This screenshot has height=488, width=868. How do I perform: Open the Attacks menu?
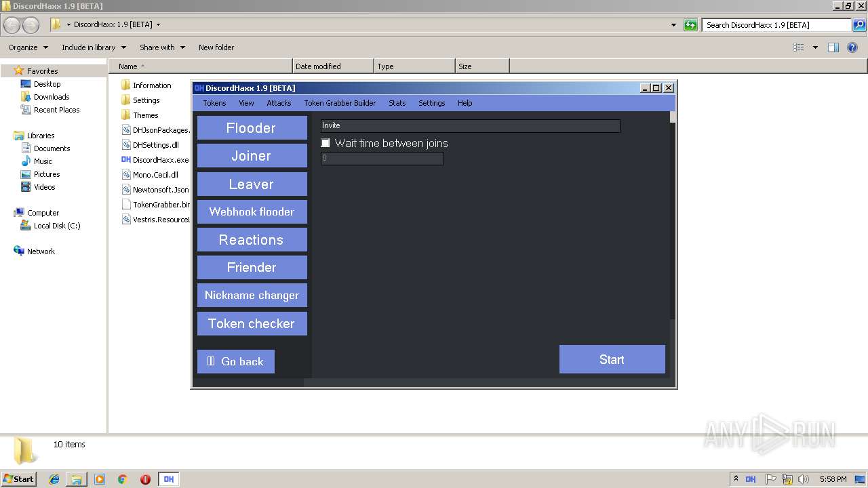tap(279, 103)
